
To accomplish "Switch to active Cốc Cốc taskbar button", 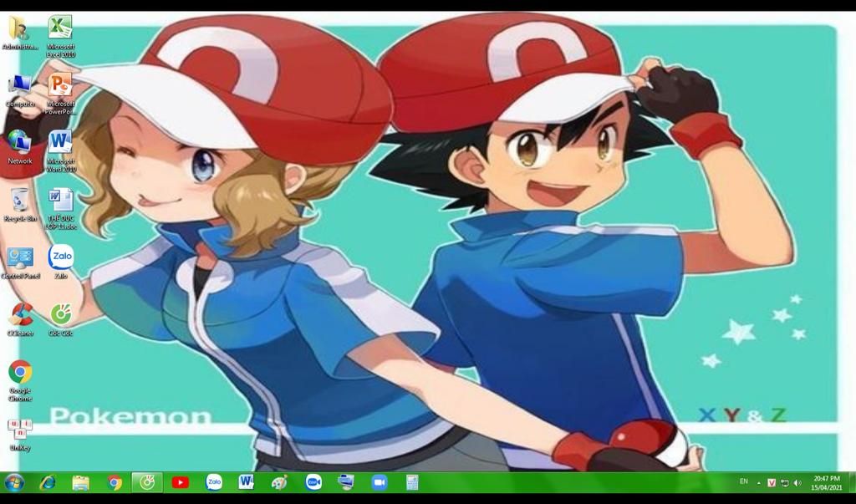I will click(x=147, y=483).
